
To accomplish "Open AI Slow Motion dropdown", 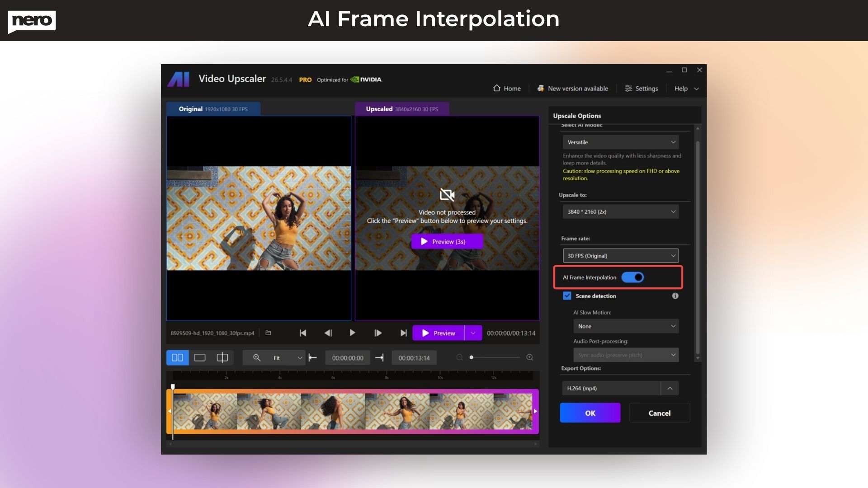I will 626,326.
